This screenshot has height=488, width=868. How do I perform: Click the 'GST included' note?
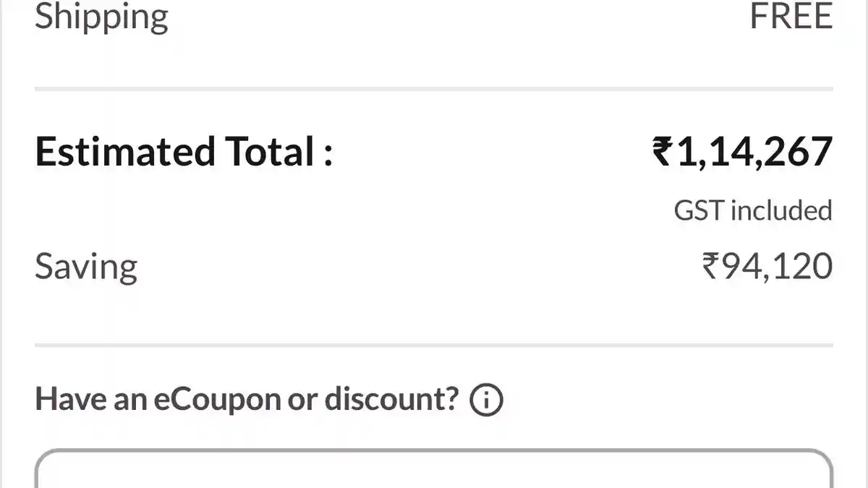tap(753, 211)
